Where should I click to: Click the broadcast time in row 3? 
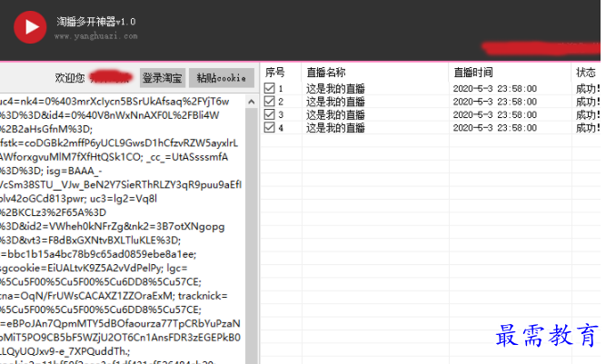[x=494, y=115]
